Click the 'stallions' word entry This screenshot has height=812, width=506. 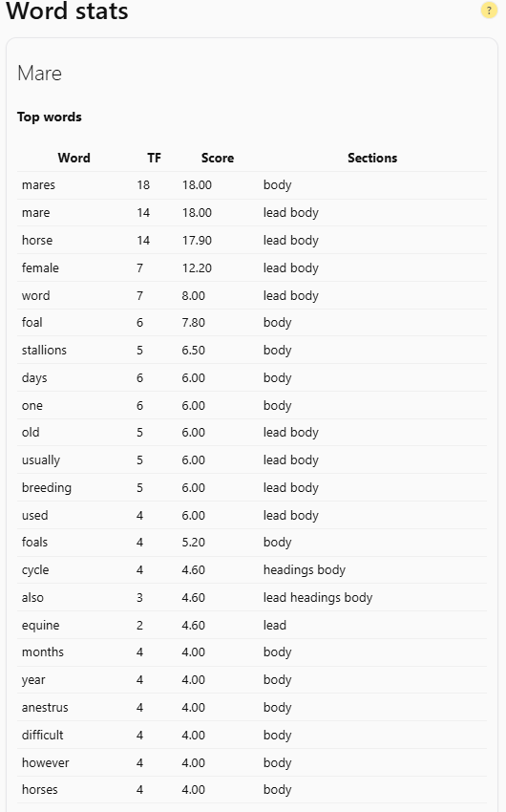click(x=44, y=350)
